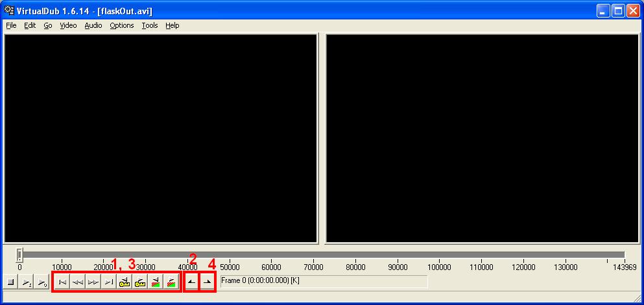The height and width of the screenshot is (305, 644).
Task: Open the Audio menu
Action: [x=93, y=25]
